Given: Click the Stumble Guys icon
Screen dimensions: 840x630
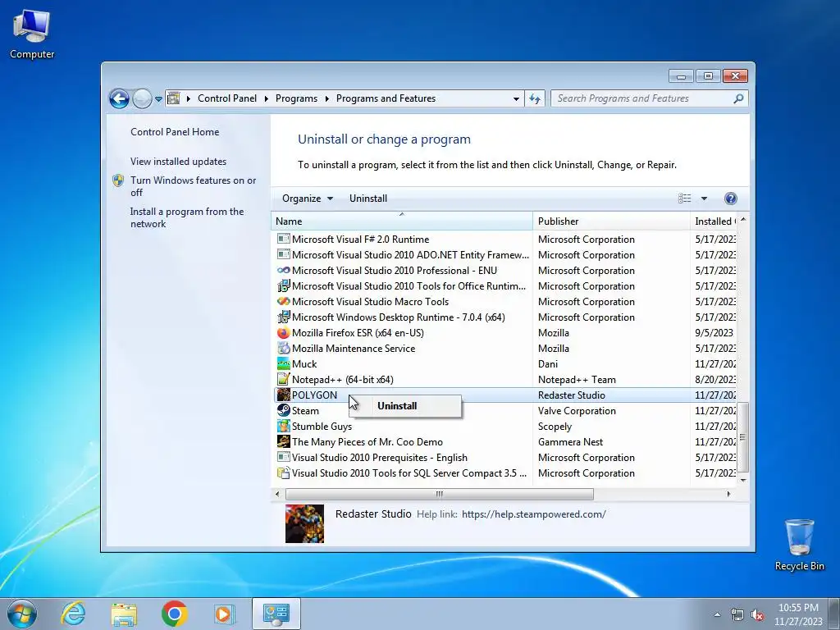Looking at the screenshot, I should [283, 427].
